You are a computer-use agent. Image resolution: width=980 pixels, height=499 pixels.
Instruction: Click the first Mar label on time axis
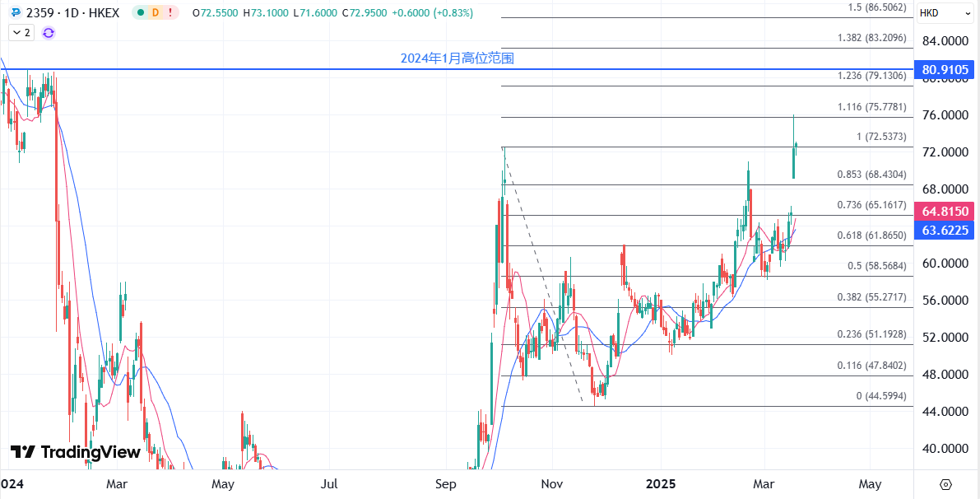point(117,485)
